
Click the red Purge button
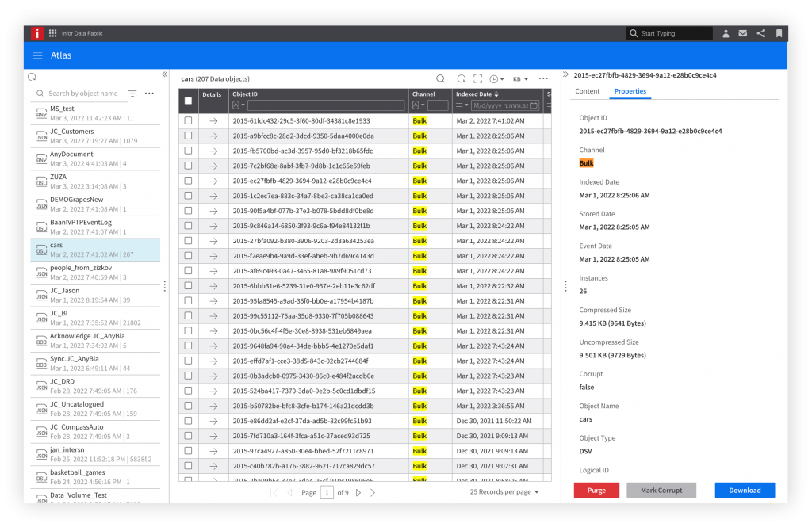[x=596, y=490]
